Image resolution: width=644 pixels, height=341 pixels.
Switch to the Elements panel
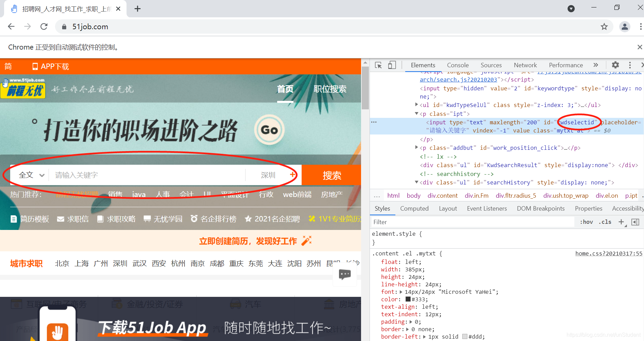point(423,65)
